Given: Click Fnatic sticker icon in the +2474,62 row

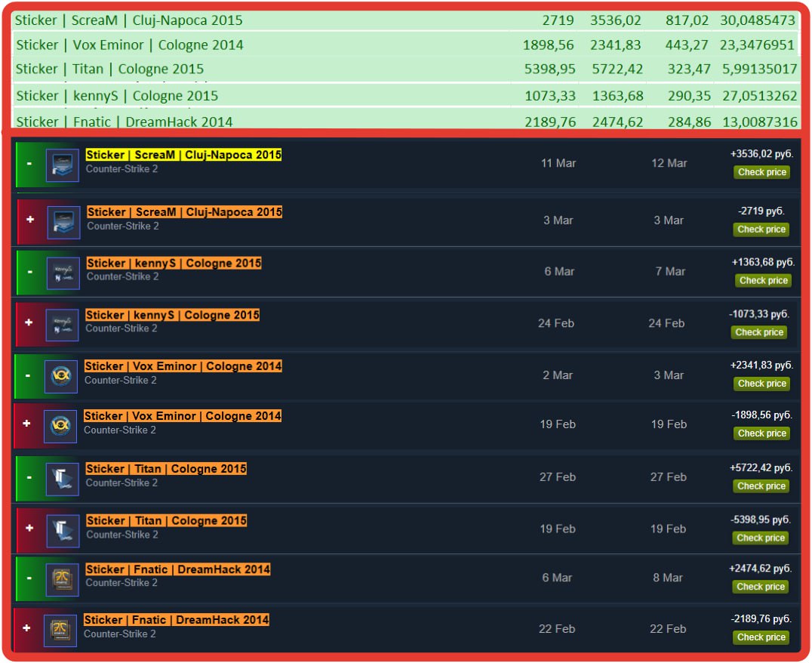Looking at the screenshot, I should (x=62, y=579).
